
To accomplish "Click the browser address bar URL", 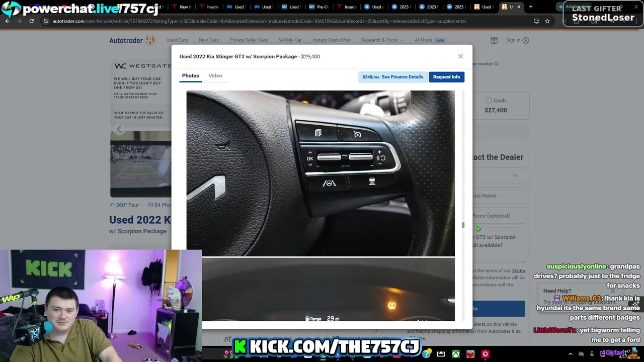I will [x=259, y=21].
